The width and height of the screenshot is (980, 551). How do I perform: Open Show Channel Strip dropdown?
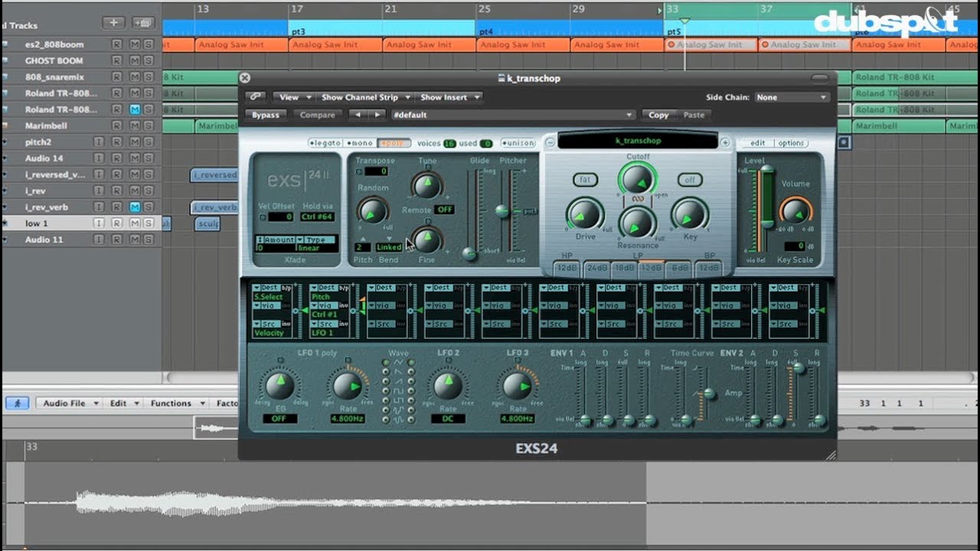click(x=364, y=97)
